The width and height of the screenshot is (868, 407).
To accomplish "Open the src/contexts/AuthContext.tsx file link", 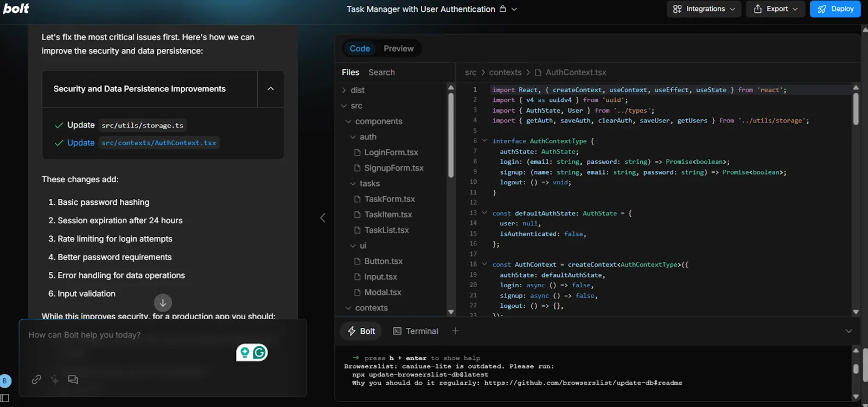I will pos(159,143).
